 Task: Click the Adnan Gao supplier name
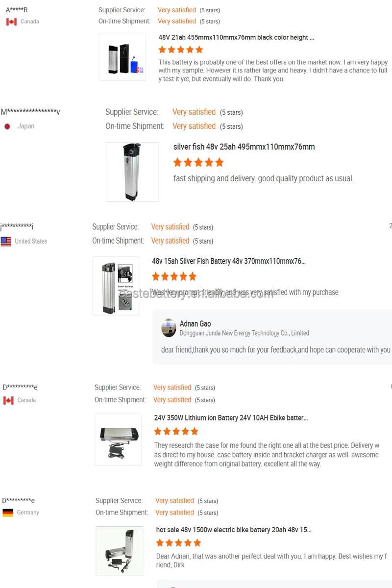[195, 323]
